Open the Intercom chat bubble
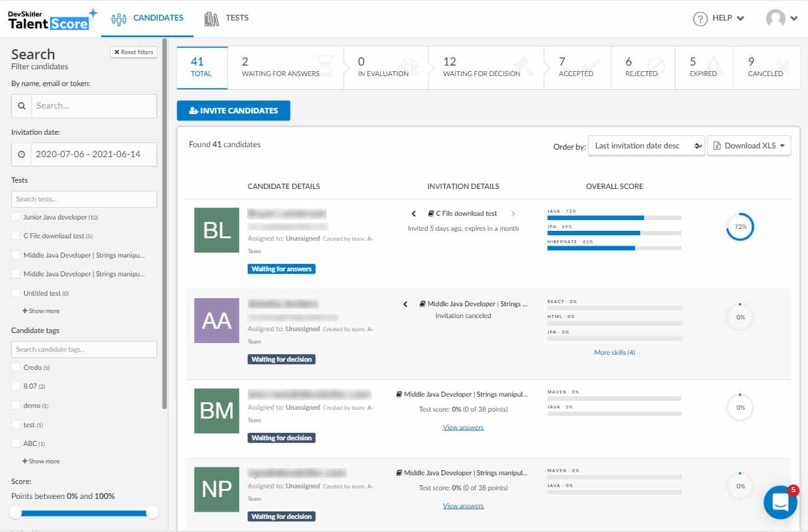 tap(781, 502)
